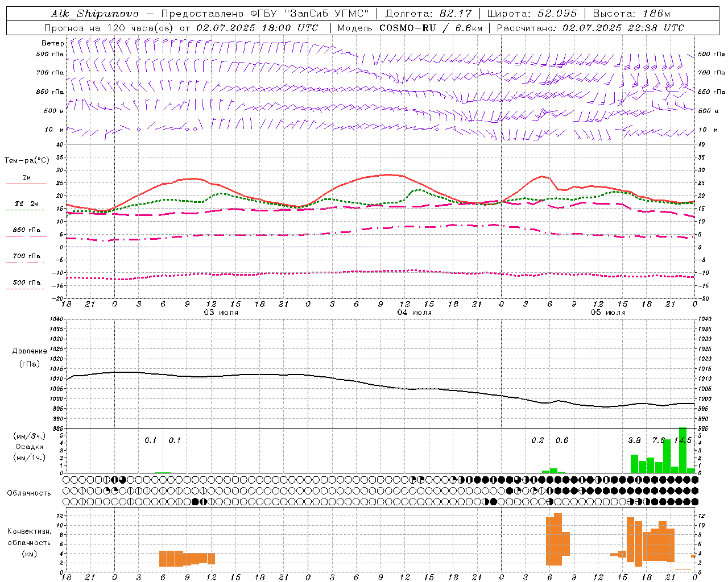Click the tallest green precipitation bar
This screenshot has width=728, height=582.
click(x=682, y=450)
